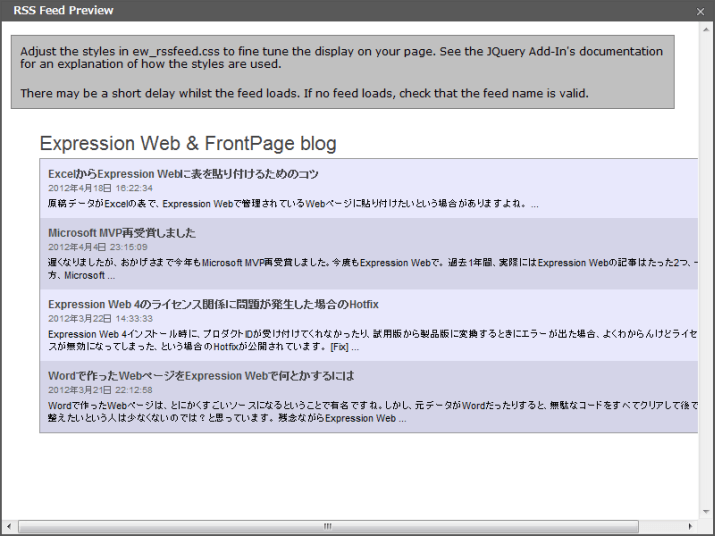Open the Expression Web 4 license Hotfix article link
The width and height of the screenshot is (715, 536).
click(213, 304)
